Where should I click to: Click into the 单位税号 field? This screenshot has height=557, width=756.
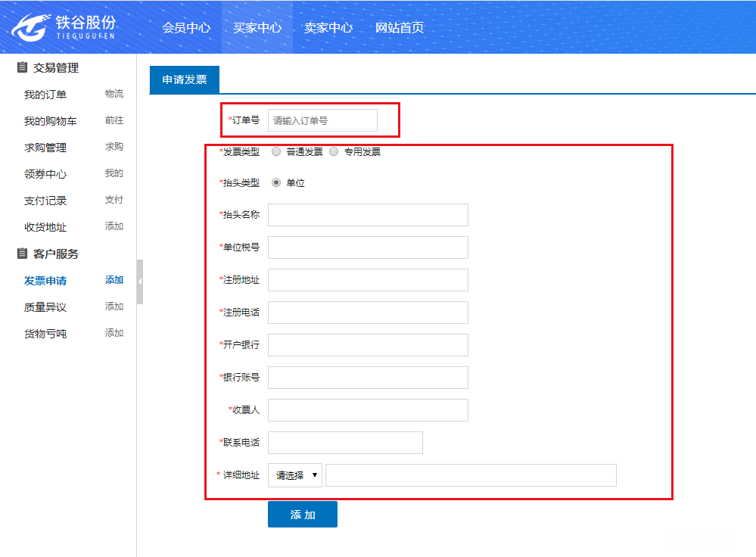368,247
